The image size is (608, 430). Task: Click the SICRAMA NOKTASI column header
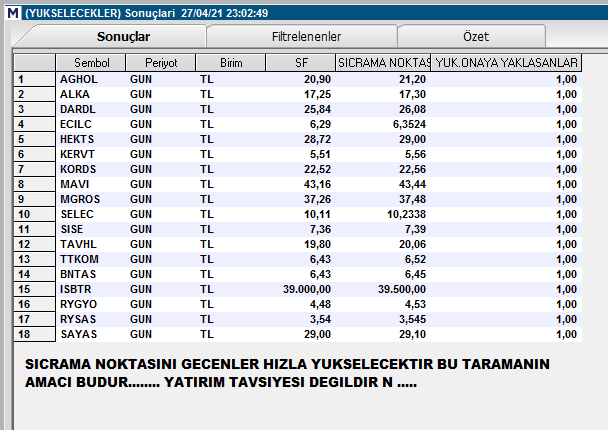coord(383,63)
